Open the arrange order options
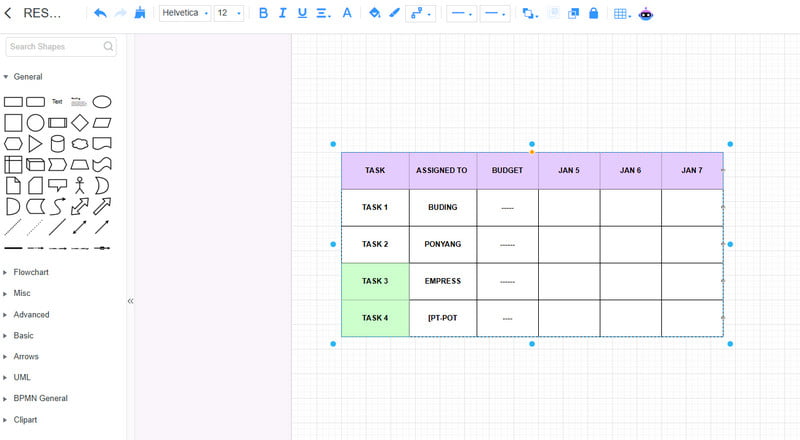This screenshot has height=440, width=800. tap(530, 14)
